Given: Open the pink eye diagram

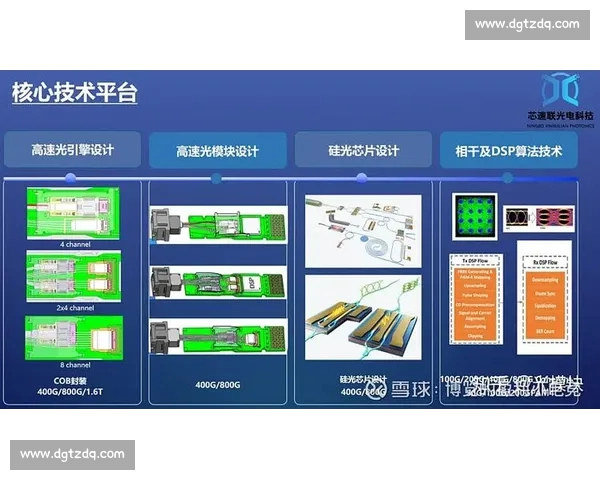Looking at the screenshot, I should (x=554, y=218).
